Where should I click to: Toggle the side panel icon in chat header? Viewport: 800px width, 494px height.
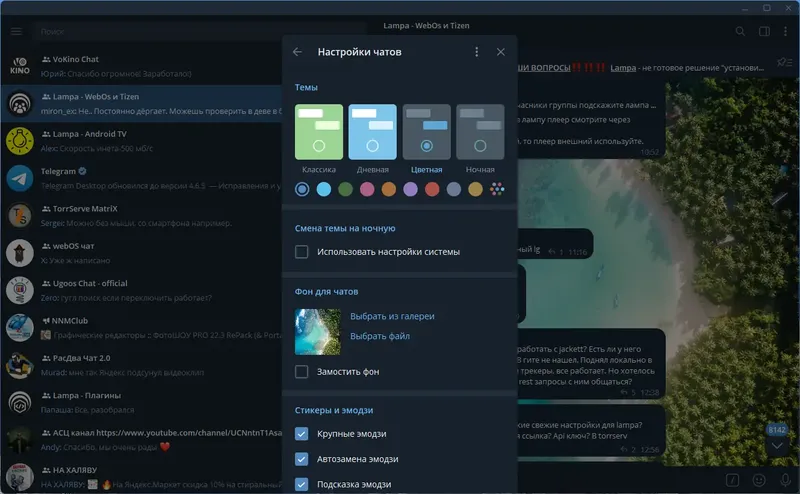pos(764,32)
